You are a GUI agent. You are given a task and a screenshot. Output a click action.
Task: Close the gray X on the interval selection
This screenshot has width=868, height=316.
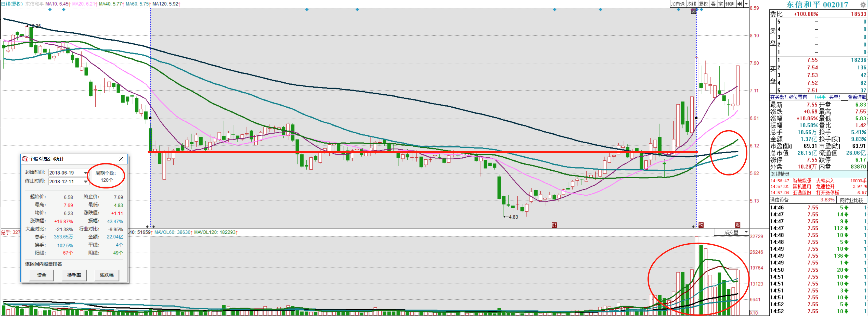[x=693, y=11]
